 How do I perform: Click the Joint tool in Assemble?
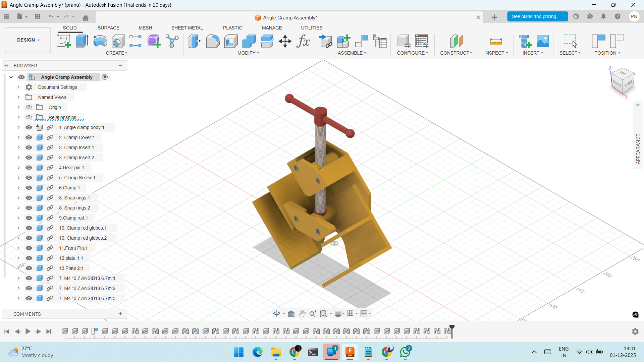pyautogui.click(x=362, y=41)
